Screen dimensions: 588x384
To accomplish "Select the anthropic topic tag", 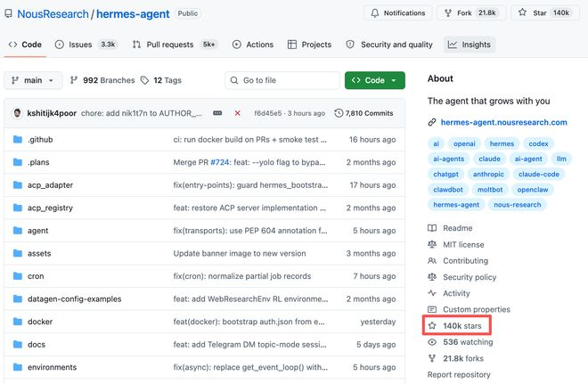I will (488, 174).
